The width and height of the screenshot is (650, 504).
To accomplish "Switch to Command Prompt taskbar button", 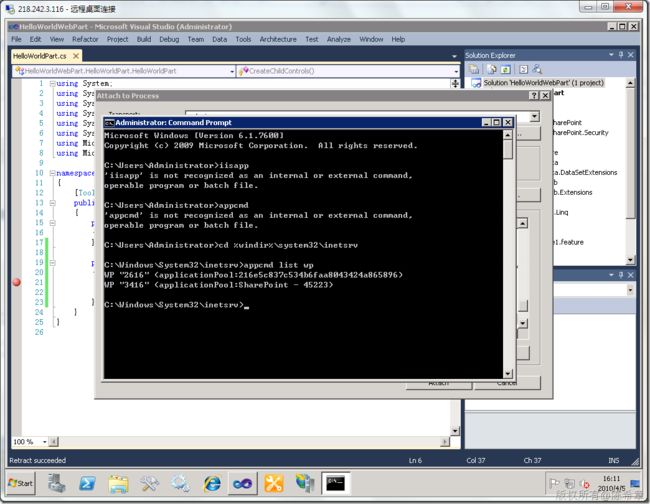I will pos(335,483).
